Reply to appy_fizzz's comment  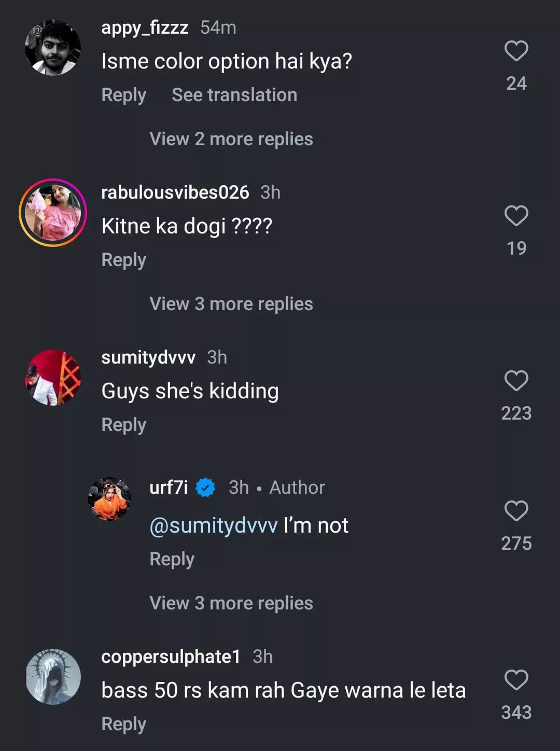124,95
